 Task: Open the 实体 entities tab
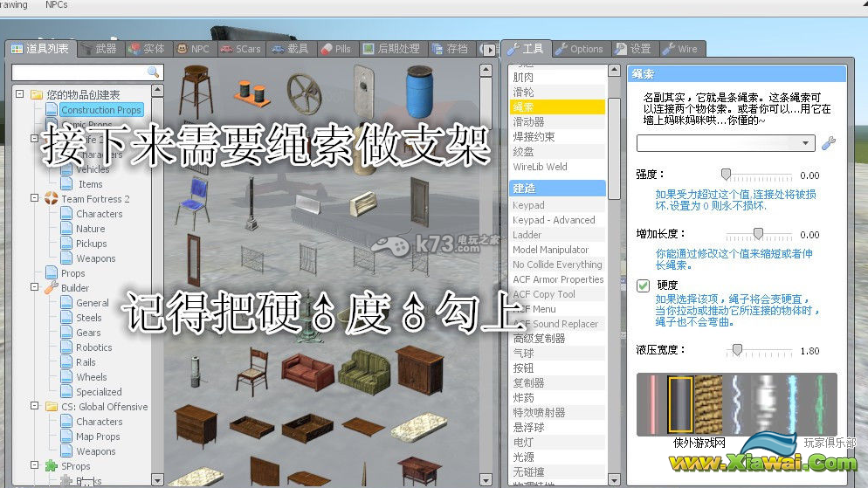tap(148, 49)
